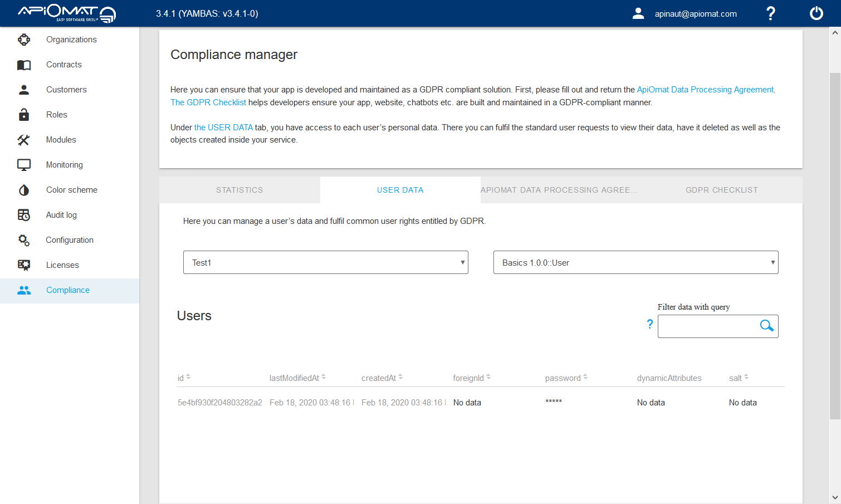The height and width of the screenshot is (504, 841).
Task: Open Modules menu item
Action: (70, 140)
